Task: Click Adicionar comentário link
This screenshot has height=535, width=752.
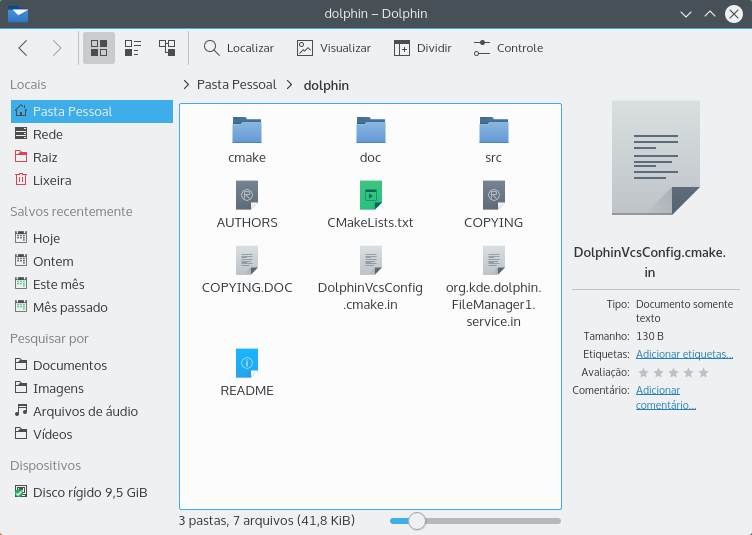Action: pos(665,397)
